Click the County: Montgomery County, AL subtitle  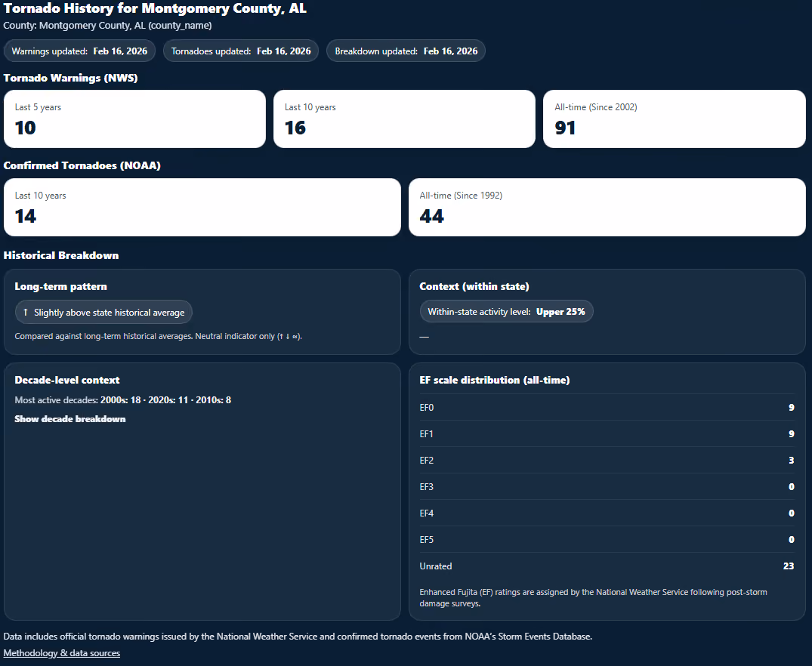[x=108, y=26]
